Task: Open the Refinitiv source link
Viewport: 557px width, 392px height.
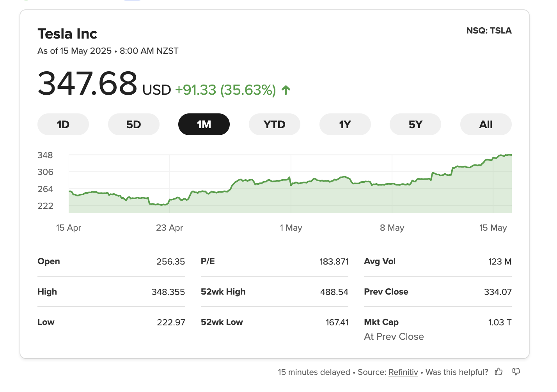Action: [403, 372]
